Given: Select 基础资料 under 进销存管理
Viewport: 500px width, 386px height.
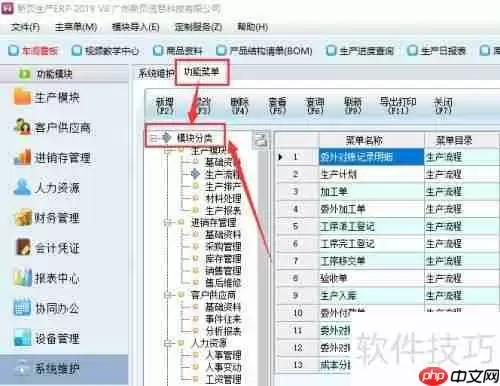Looking at the screenshot, I should click(223, 235).
